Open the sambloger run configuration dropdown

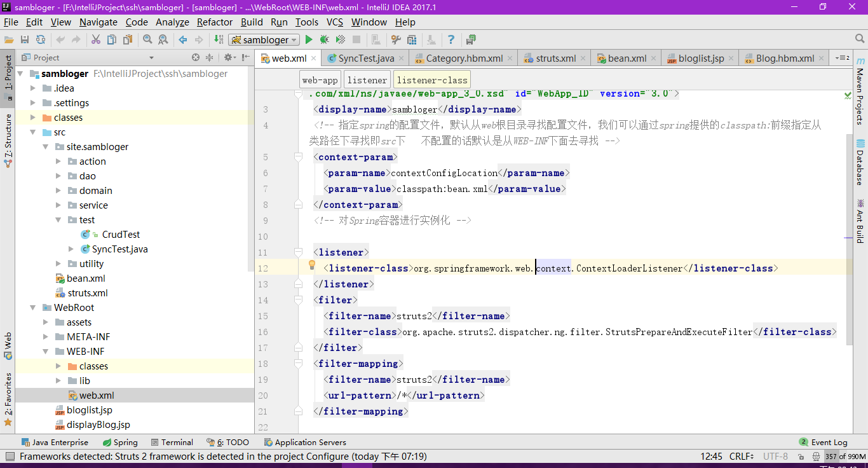264,39
